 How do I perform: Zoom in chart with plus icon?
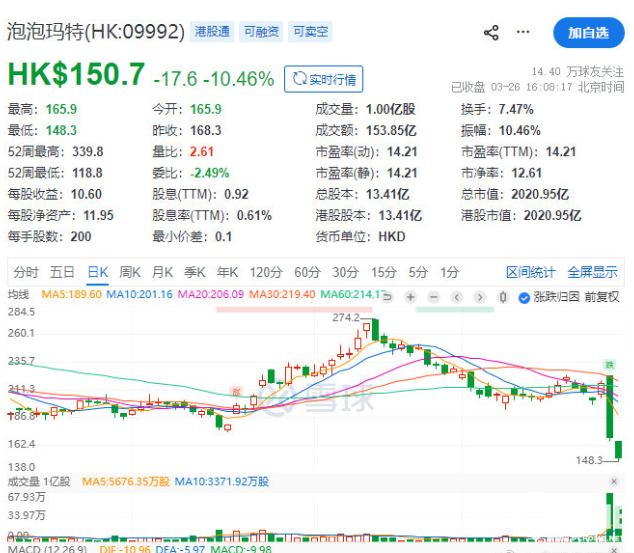411,297
